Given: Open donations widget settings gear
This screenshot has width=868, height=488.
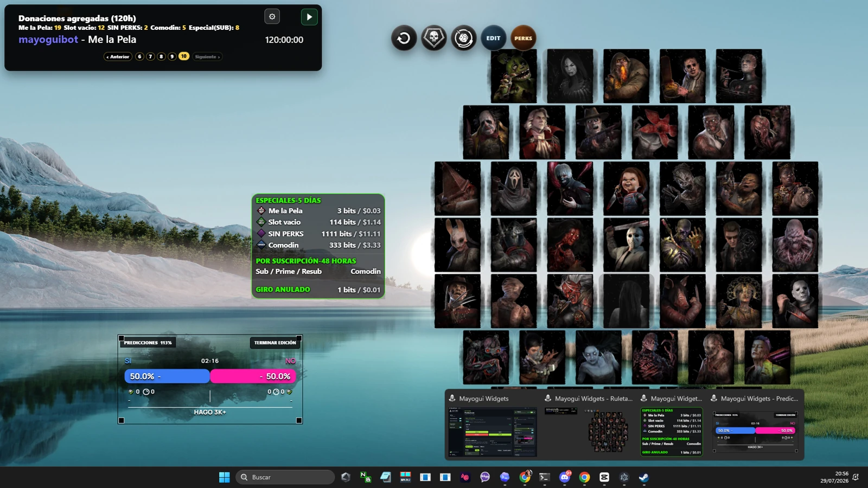Looking at the screenshot, I should click(x=272, y=16).
